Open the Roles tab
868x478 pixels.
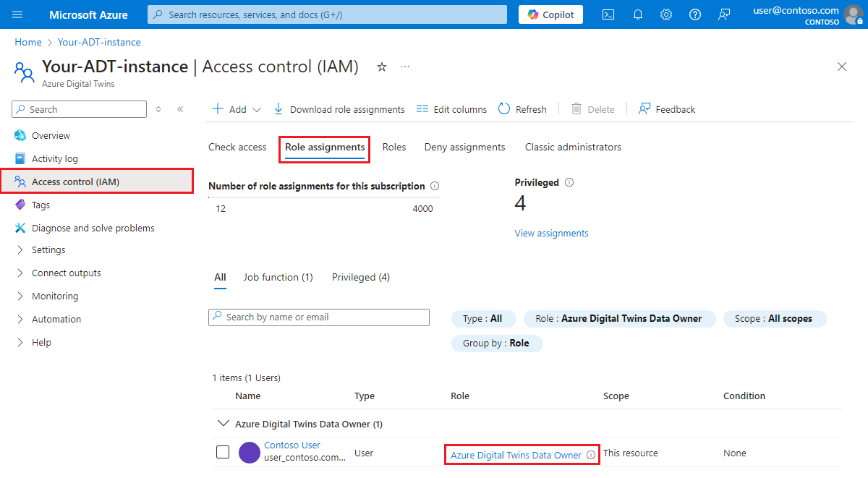pyautogui.click(x=394, y=147)
